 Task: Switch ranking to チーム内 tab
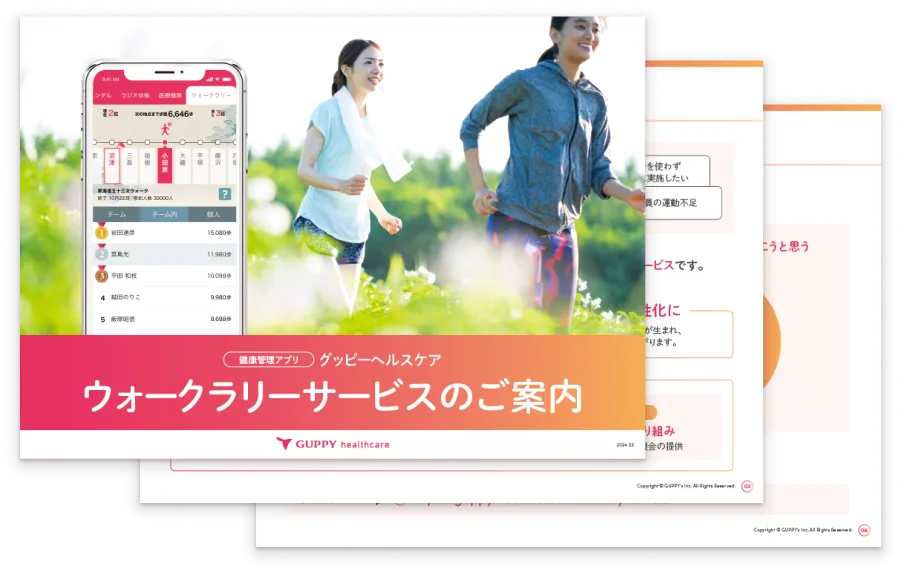[x=164, y=214]
